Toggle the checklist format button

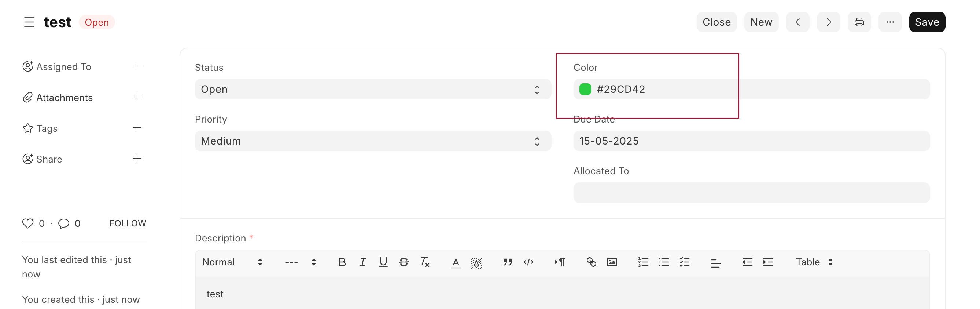click(684, 262)
